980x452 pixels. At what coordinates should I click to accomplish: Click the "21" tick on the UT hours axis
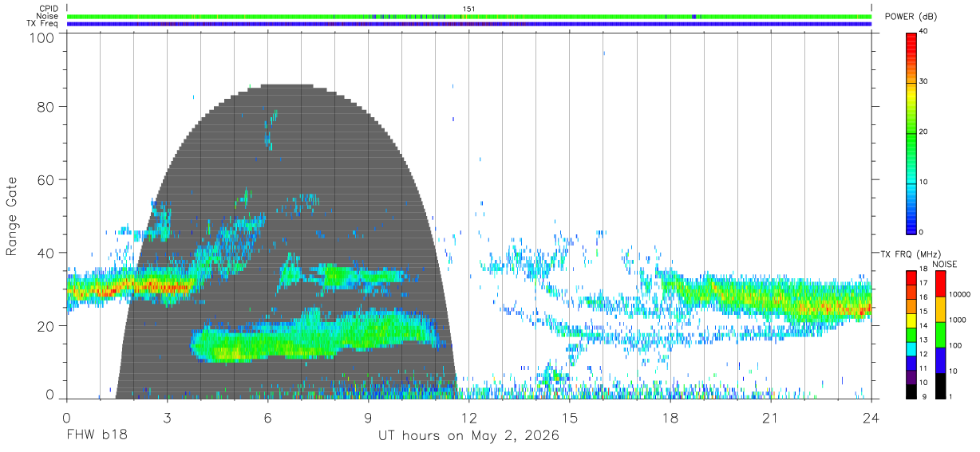(771, 417)
